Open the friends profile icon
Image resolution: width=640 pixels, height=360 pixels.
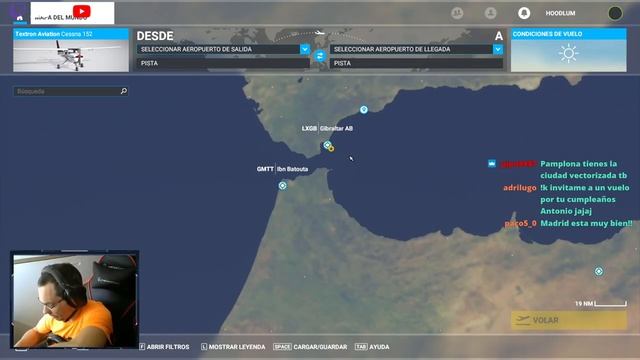(491, 13)
